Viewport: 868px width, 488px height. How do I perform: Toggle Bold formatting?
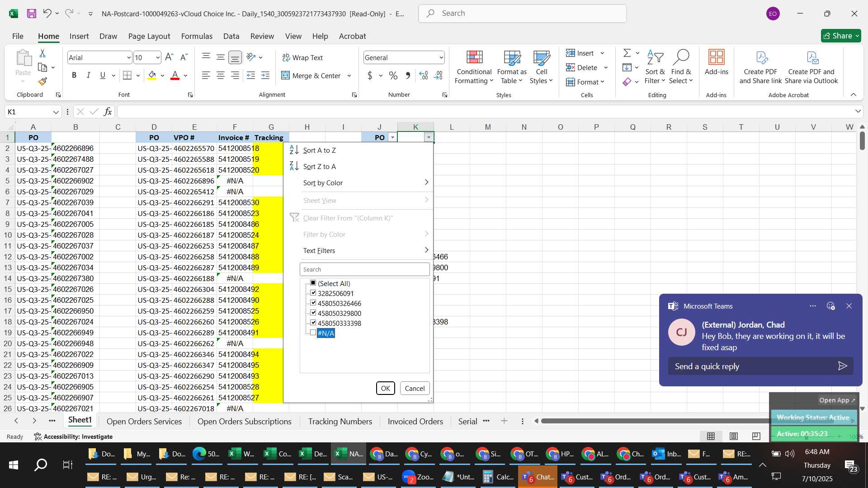coord(74,75)
